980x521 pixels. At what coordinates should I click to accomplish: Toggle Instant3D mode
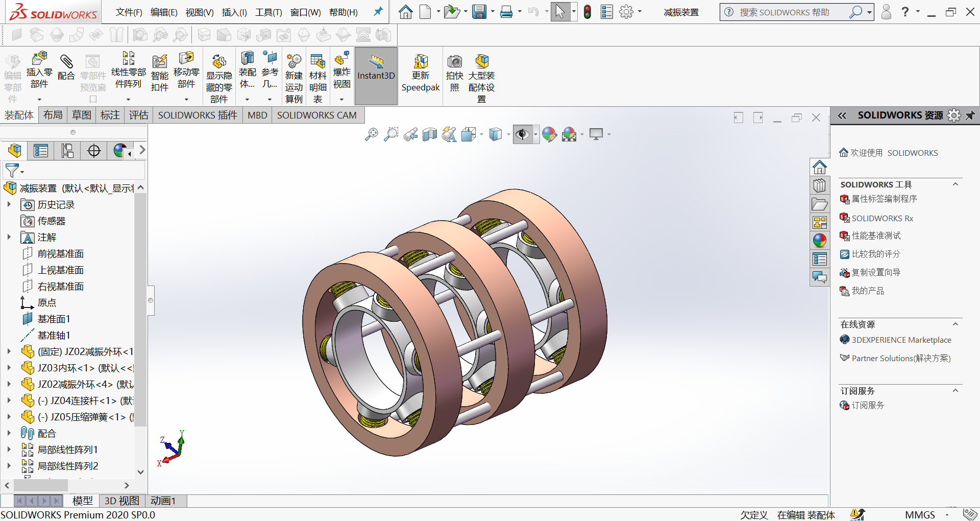click(376, 76)
